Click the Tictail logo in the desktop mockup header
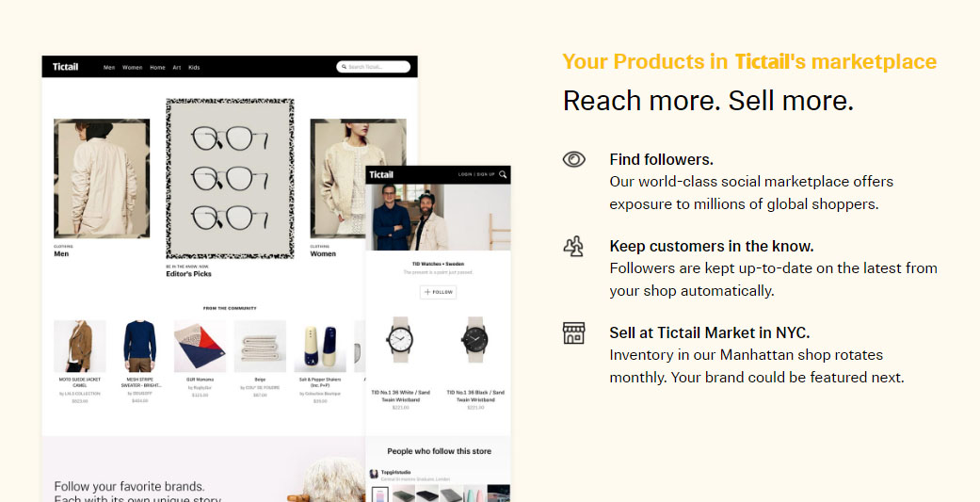 65,67
